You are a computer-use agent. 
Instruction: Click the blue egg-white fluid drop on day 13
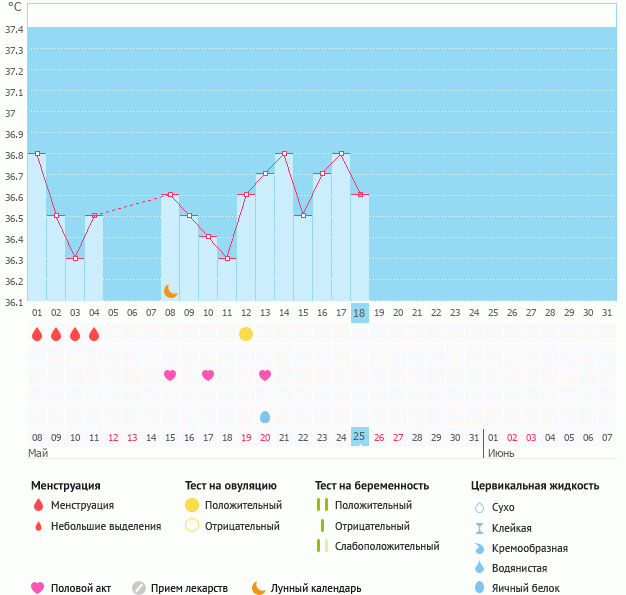tap(265, 416)
